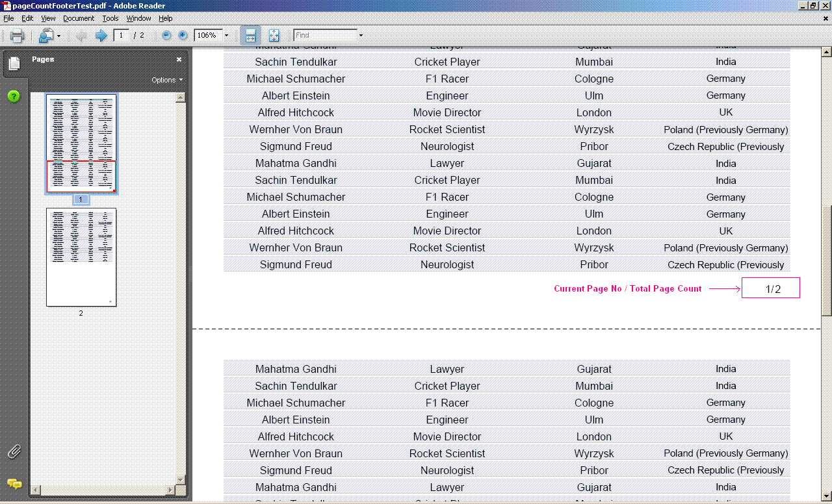Click the Pages panel scroll-up arrow
832x504 pixels.
[x=181, y=97]
